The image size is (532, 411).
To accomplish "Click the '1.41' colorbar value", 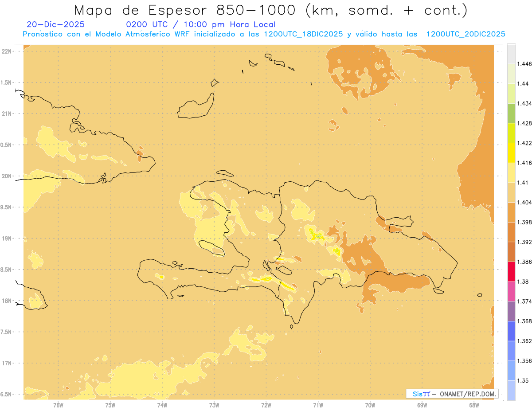I will [x=523, y=183].
